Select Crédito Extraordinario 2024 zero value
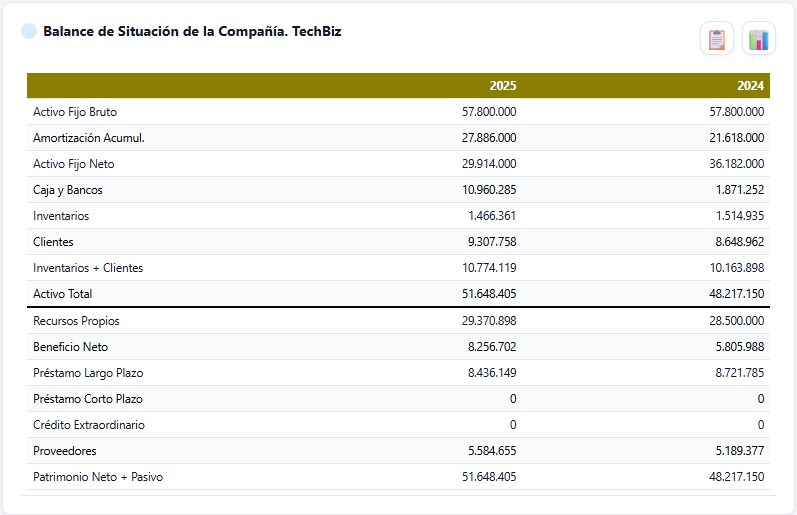The image size is (797, 515). tap(760, 425)
